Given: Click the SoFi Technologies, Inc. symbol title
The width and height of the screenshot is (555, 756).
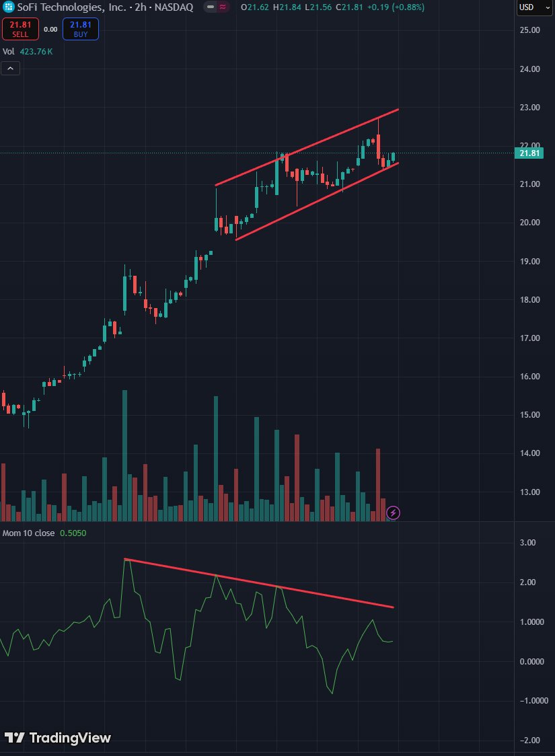Looking at the screenshot, I should 72,7.
